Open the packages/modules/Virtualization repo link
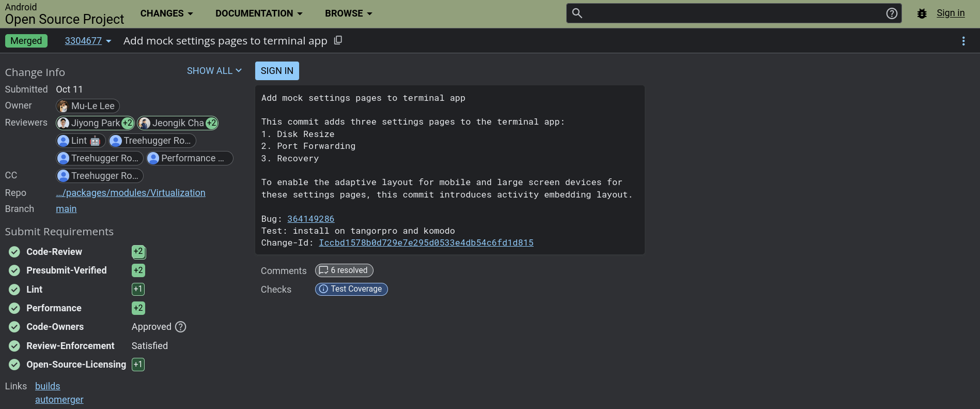 coord(131,193)
